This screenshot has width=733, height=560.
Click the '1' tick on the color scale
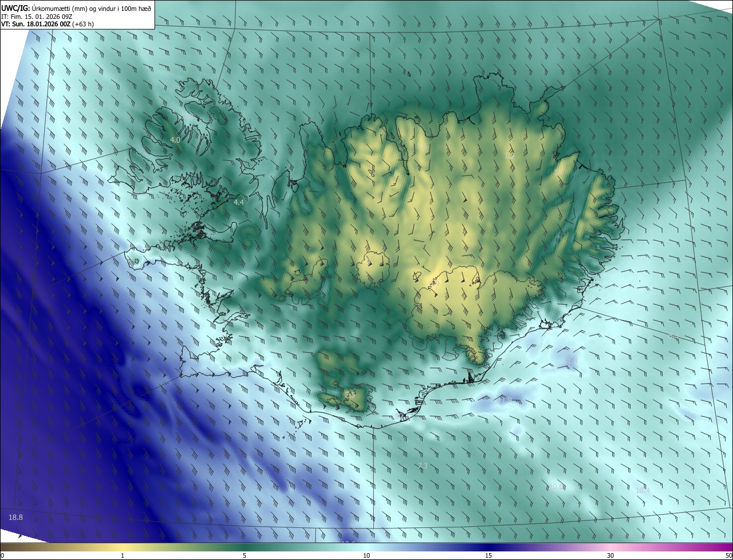tap(123, 555)
